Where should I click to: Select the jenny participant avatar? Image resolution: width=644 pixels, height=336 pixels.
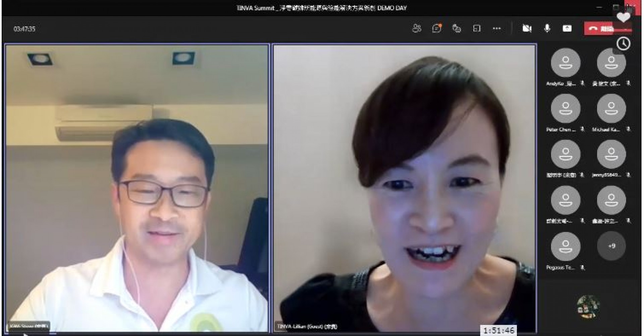coord(611,154)
